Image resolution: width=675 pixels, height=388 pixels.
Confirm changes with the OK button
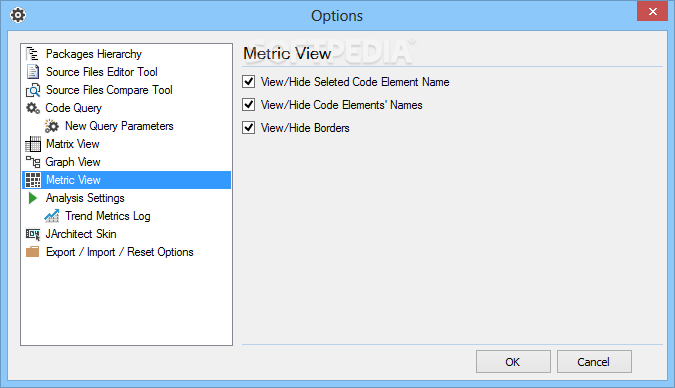pos(513,362)
